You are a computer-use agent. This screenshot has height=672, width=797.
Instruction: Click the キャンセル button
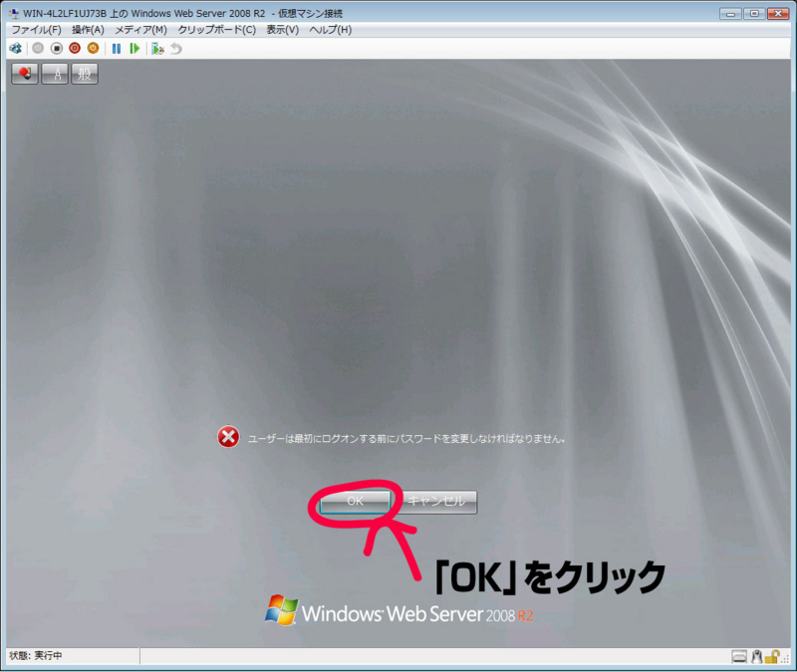click(437, 502)
